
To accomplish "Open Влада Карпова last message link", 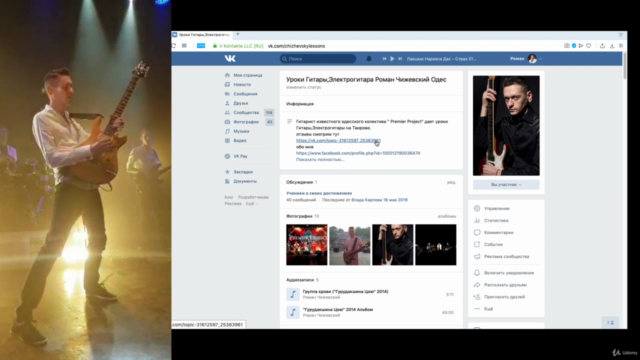I will click(x=379, y=200).
